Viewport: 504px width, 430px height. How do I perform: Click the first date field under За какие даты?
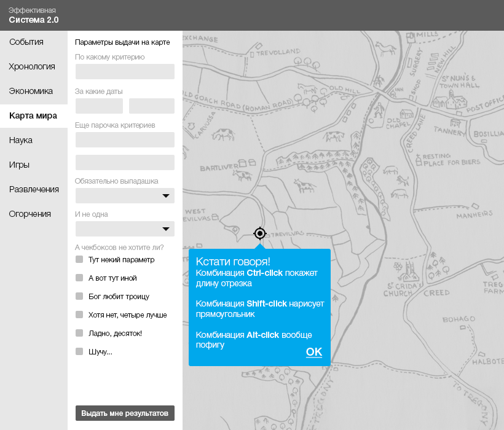click(100, 106)
